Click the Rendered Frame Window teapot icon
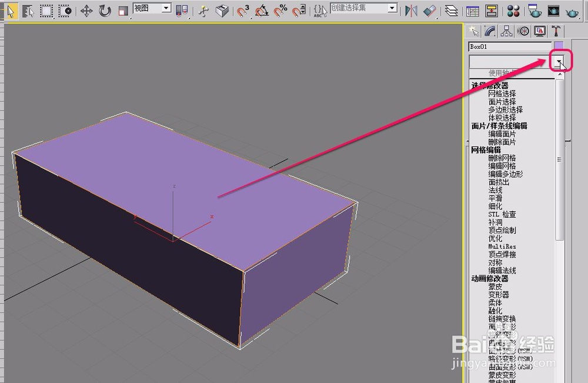The height and width of the screenshot is (383, 588). pos(553,11)
